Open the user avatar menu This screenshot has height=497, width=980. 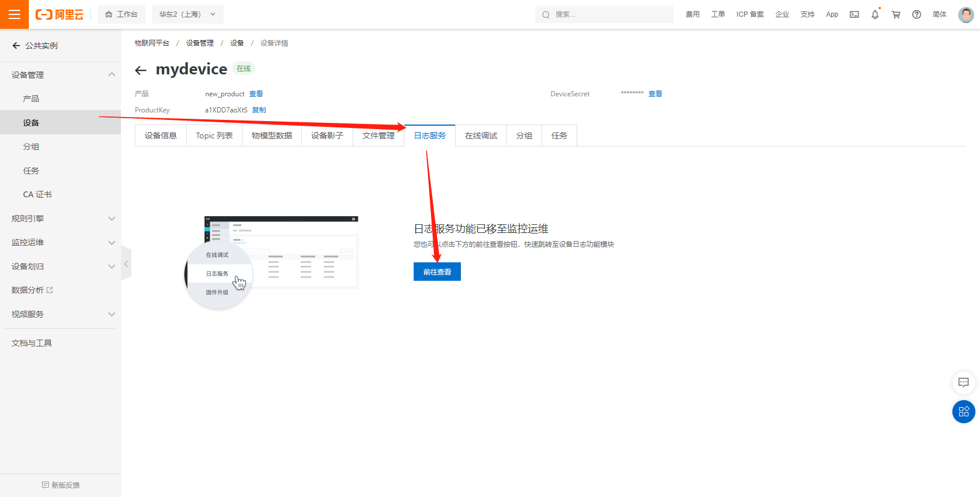tap(966, 14)
